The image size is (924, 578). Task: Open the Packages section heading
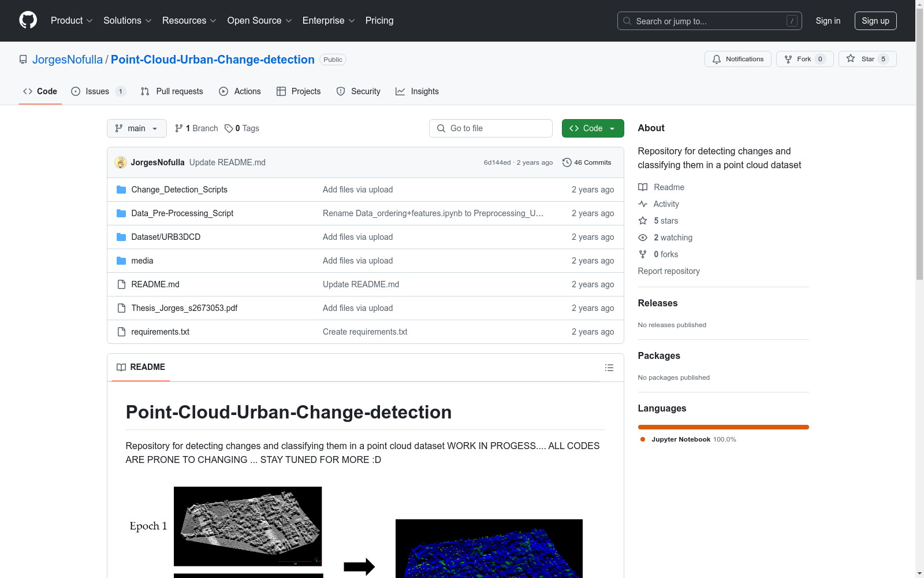tap(659, 356)
